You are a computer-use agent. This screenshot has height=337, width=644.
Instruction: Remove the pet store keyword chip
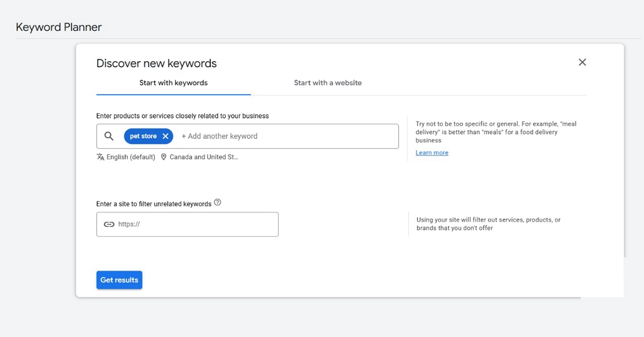[165, 136]
